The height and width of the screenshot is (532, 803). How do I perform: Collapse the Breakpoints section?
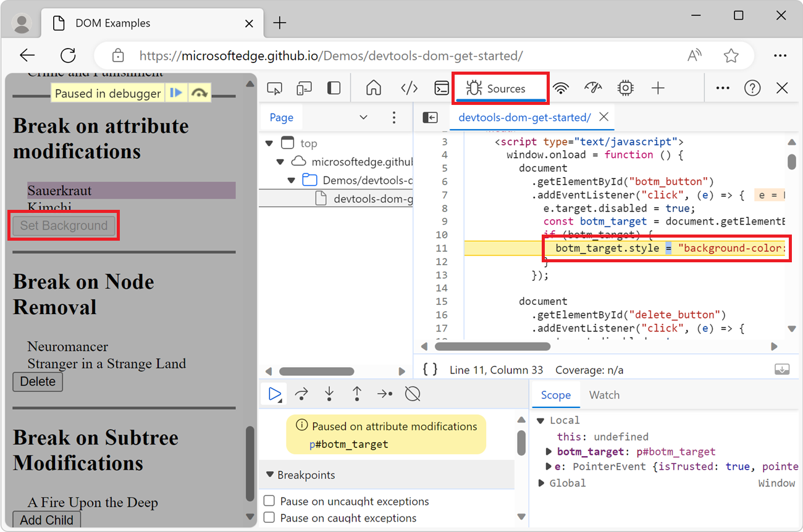coord(270,475)
